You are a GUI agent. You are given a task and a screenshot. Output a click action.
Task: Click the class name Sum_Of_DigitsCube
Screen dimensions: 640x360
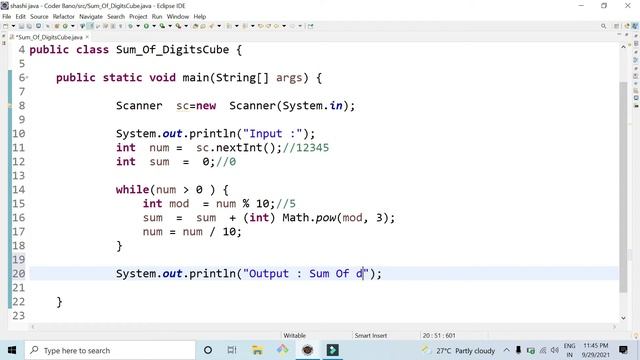172,50
